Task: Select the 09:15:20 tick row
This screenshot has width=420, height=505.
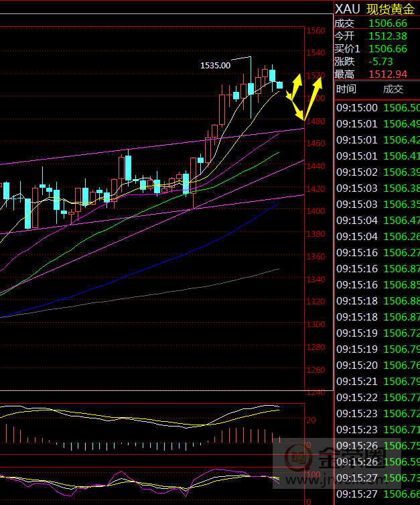Action: click(x=378, y=366)
